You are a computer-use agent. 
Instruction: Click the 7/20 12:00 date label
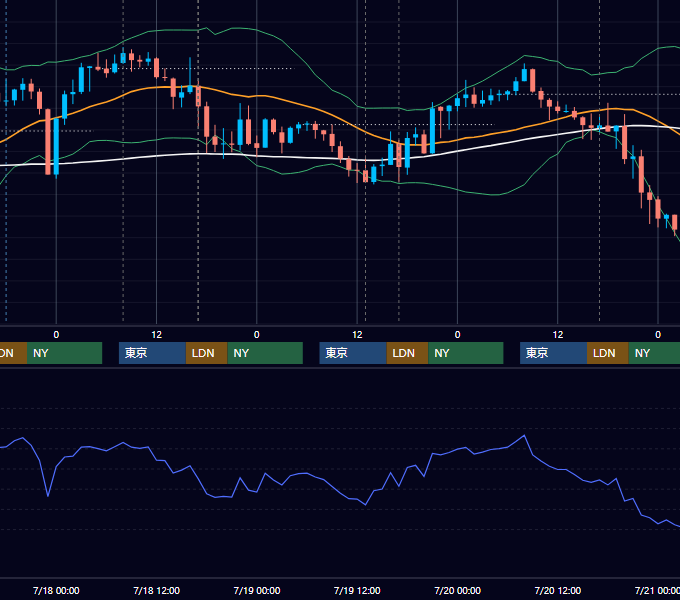(558, 590)
